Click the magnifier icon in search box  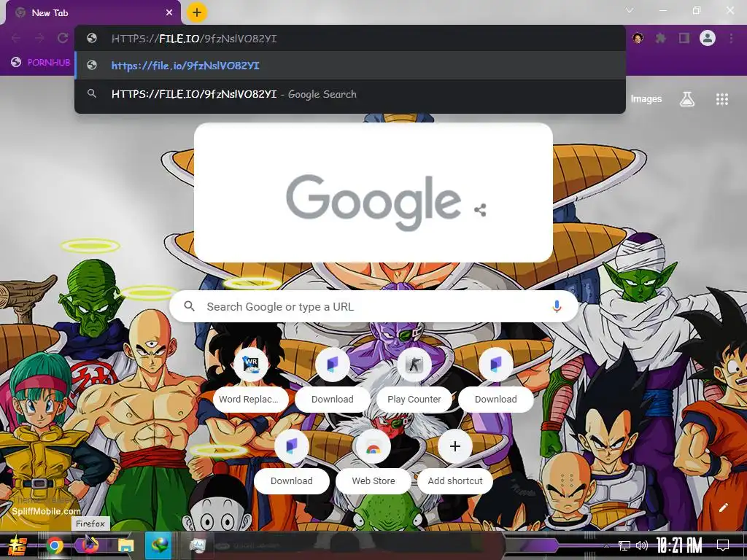pos(189,306)
